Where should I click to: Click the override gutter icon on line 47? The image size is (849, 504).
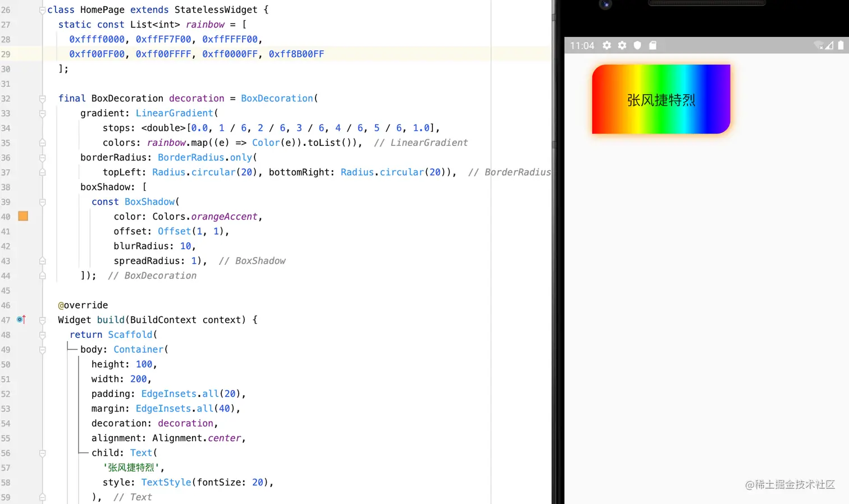pos(21,319)
